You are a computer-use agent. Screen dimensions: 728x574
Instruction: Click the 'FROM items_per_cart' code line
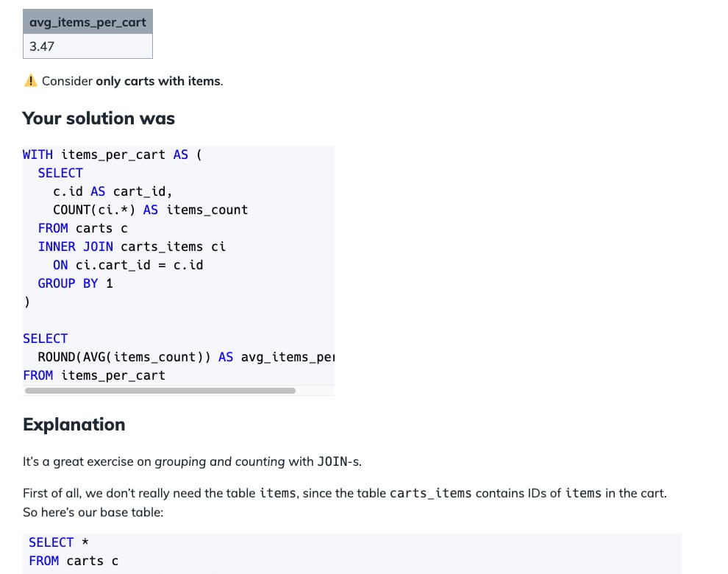tap(94, 375)
